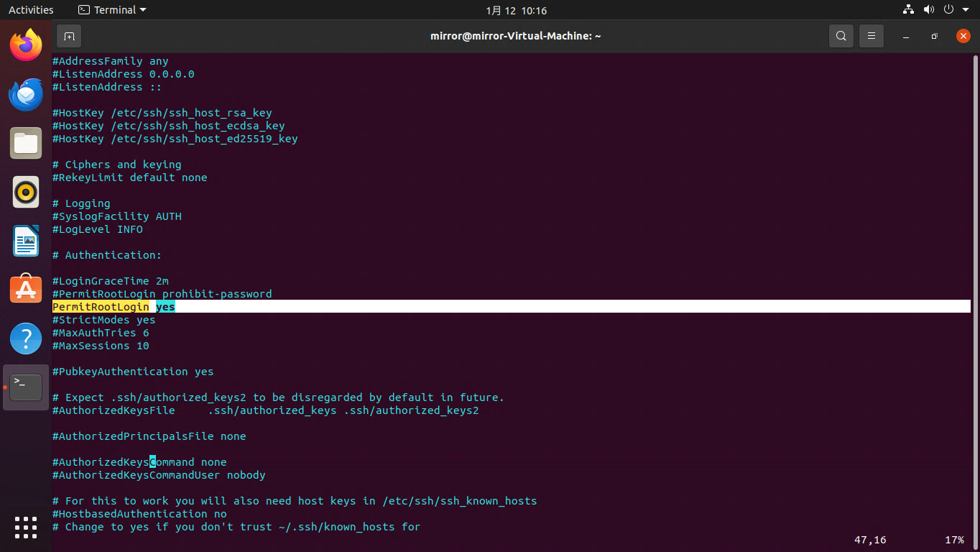Click the '#MaxAuthTries 6' line
Viewport: 980px width, 552px height.
(x=101, y=333)
